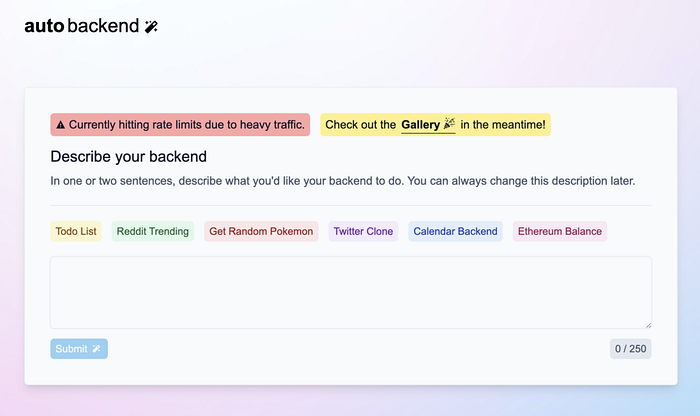
Task: Click the textarea resize handle
Action: coord(648,325)
